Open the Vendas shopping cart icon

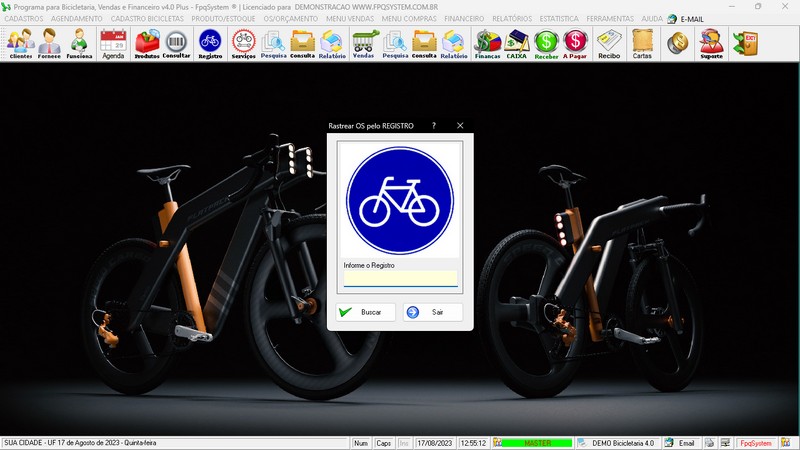364,44
